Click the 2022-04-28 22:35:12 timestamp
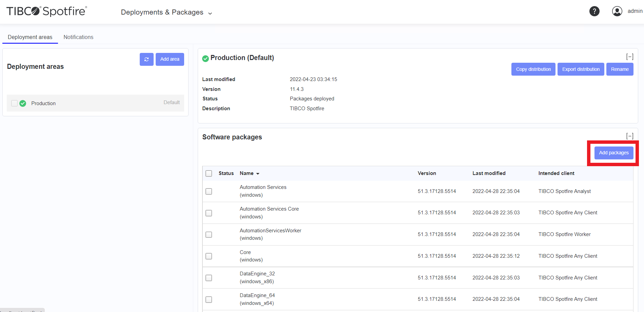The height and width of the screenshot is (312, 644). coord(496,256)
